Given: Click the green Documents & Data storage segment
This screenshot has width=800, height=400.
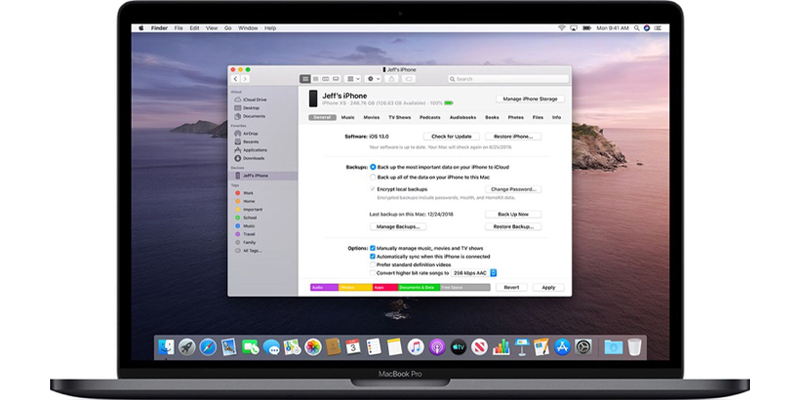Looking at the screenshot, I should pos(419,288).
